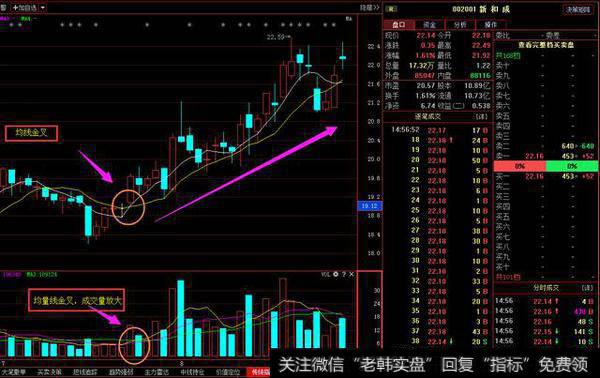The image size is (600, 378).
Task: Open 分时成交 details via (详)
Action: tap(587, 288)
